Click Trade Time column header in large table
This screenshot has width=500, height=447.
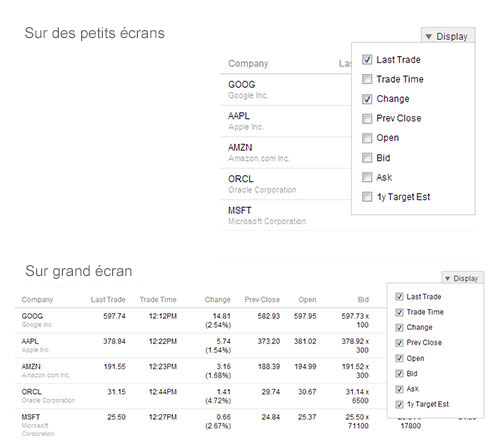pyautogui.click(x=158, y=299)
